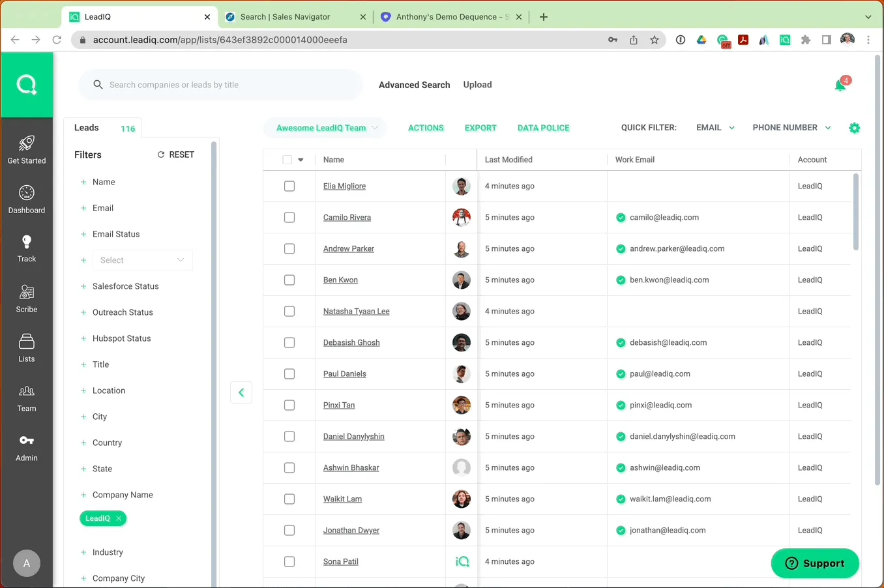Screen dimensions: 884x588
Task: Open the green table settings gear
Action: pyautogui.click(x=855, y=128)
